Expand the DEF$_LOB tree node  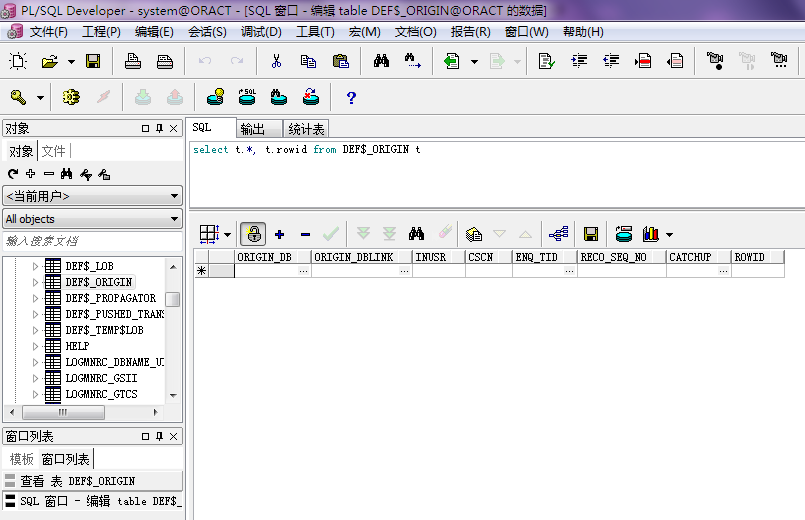point(35,266)
